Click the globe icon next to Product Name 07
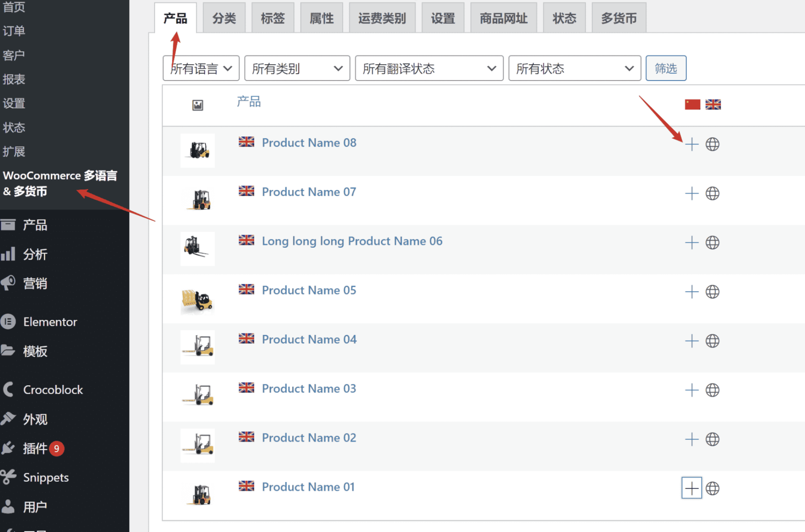805x532 pixels. tap(712, 193)
